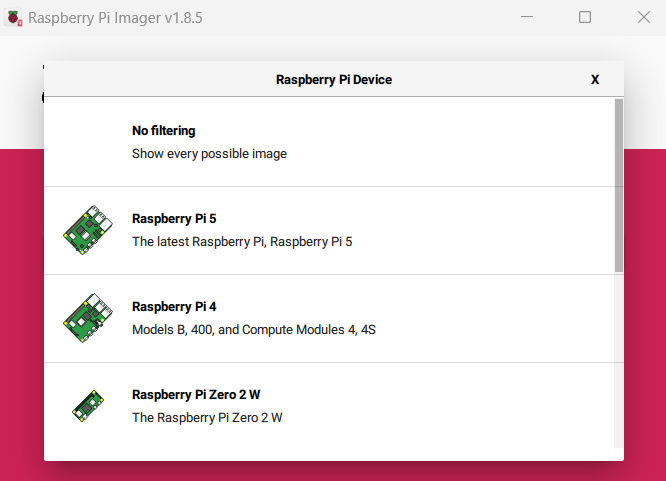
Task: Click the "Raspberry Pi Imager v1.8.5" window title
Action: click(x=116, y=18)
